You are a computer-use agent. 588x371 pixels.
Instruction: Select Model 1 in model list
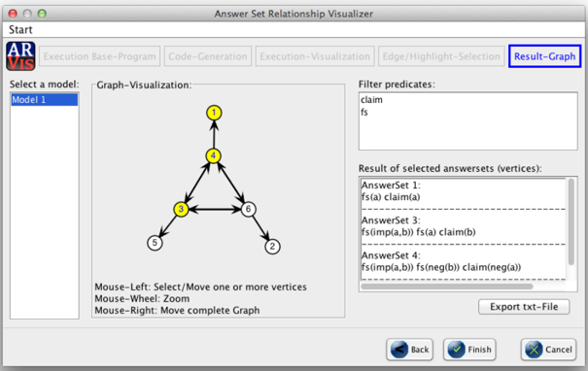[45, 100]
